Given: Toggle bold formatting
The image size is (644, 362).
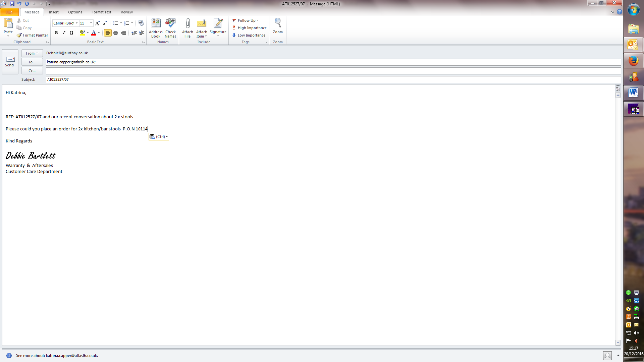Looking at the screenshot, I should tap(56, 33).
